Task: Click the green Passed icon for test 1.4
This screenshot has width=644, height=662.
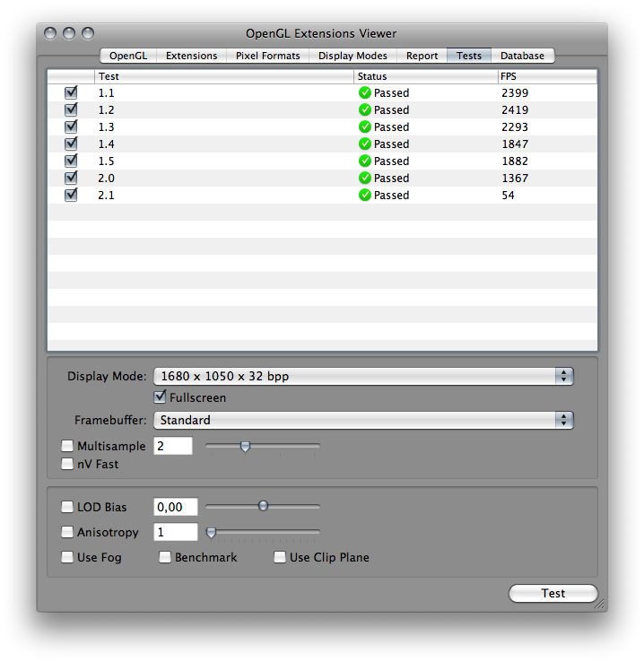Action: click(x=365, y=144)
